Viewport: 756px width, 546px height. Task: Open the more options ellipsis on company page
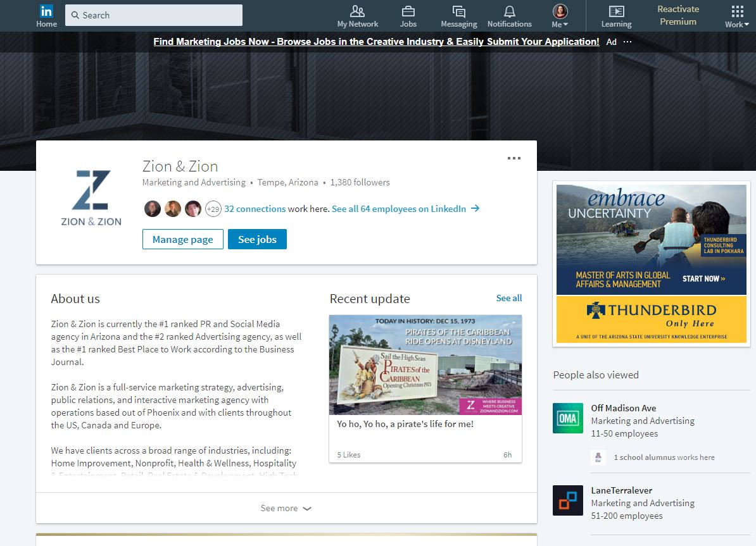513,158
